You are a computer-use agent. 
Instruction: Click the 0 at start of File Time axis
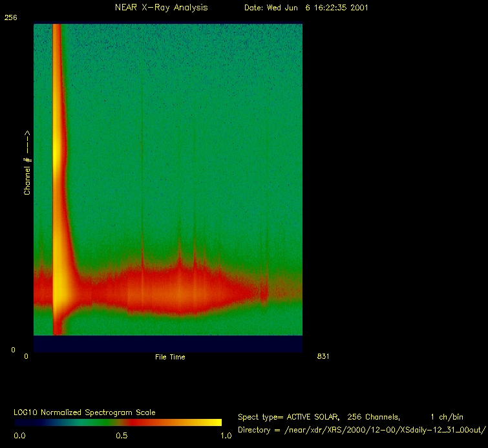27,357
